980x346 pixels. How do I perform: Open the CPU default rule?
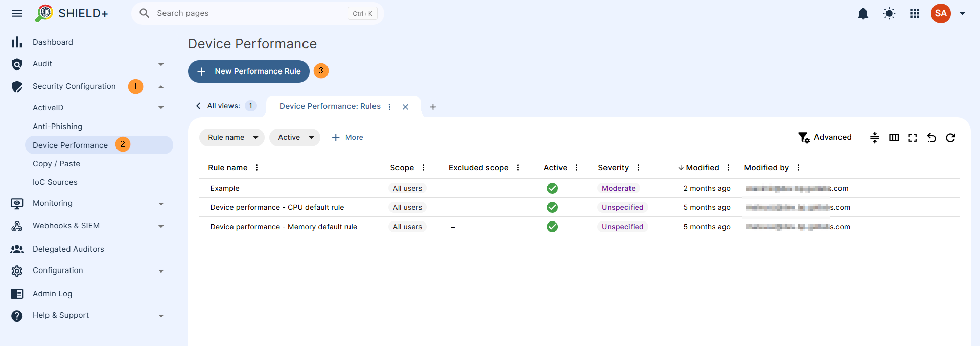pos(277,207)
